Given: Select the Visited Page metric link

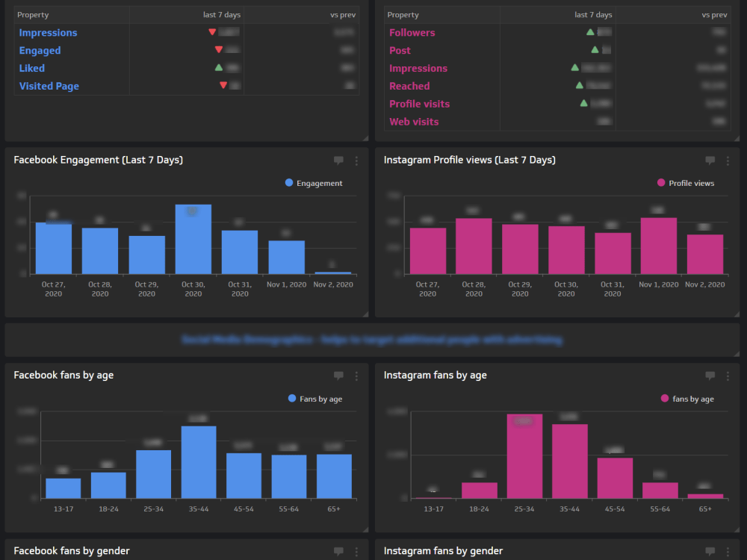Looking at the screenshot, I should [49, 86].
